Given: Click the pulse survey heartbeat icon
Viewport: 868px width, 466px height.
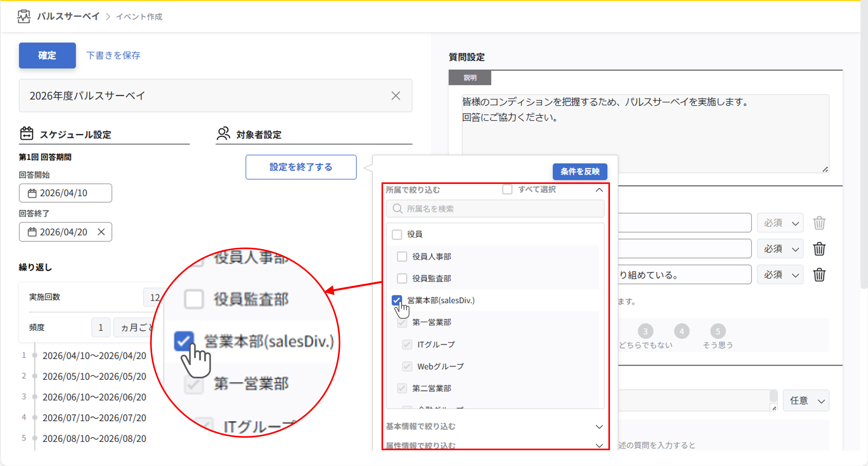Looking at the screenshot, I should pos(24,16).
